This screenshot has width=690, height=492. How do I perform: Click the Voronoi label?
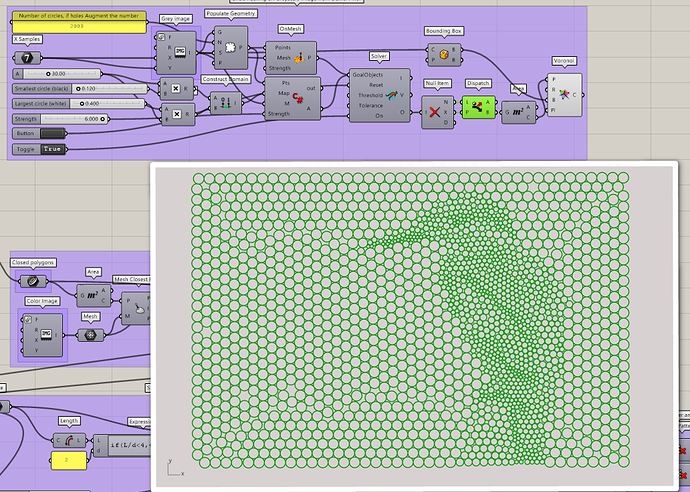click(564, 61)
